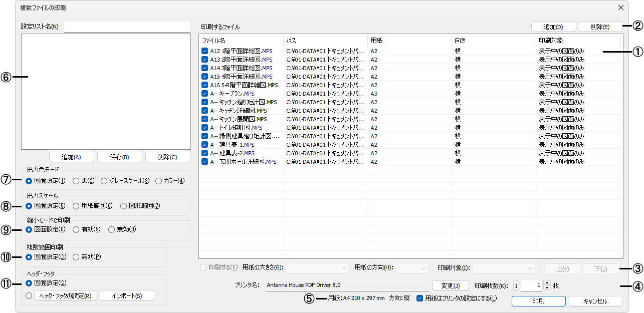The height and width of the screenshot is (313, 644).
Task: Click 変更(J) to change printer
Action: coord(450,286)
